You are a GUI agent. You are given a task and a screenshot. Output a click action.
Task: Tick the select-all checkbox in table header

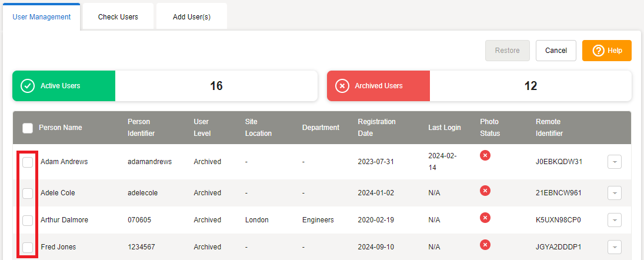point(28,128)
